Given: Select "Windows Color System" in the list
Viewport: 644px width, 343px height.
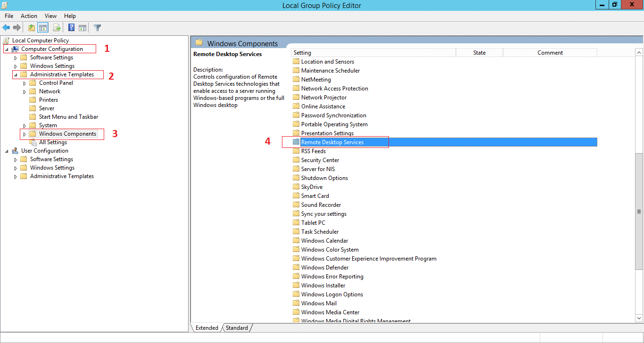Looking at the screenshot, I should point(330,250).
